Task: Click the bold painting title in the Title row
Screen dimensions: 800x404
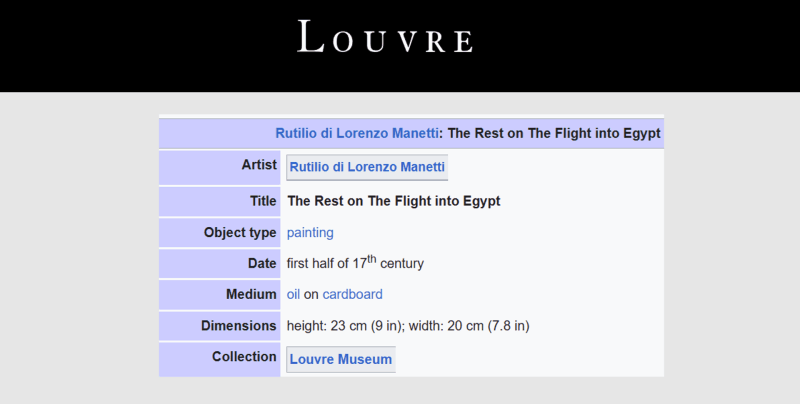Action: tap(393, 201)
